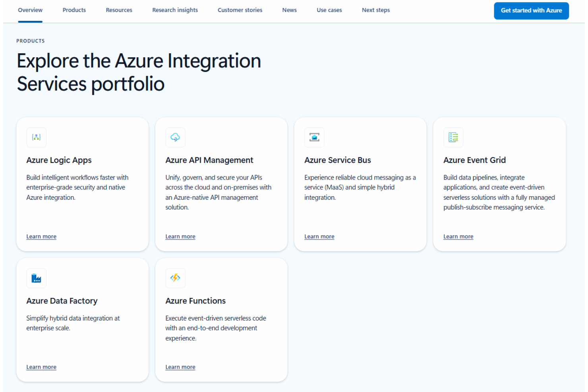
Task: Click the Azure Data Factory factory icon
Action: (36, 278)
